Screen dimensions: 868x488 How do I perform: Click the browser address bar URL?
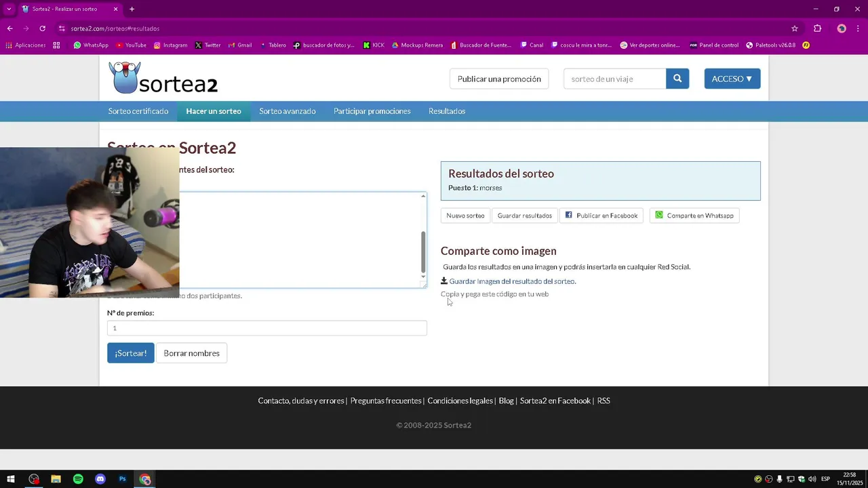click(x=115, y=28)
